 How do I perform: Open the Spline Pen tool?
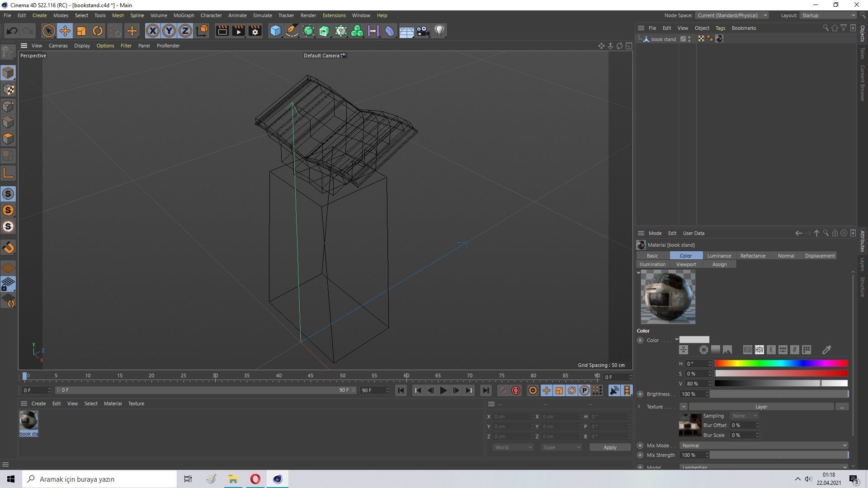coord(292,31)
